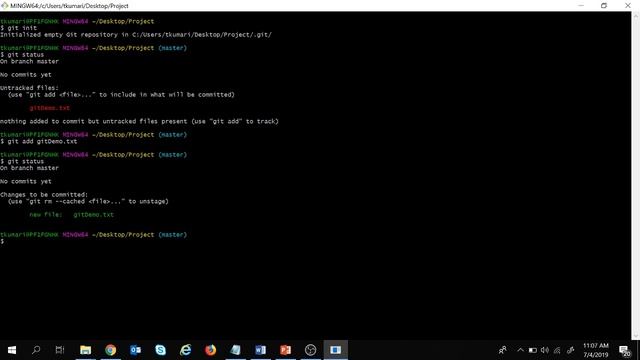Open Skype from the taskbar
Viewport: 640px width, 360px height.
(160, 350)
